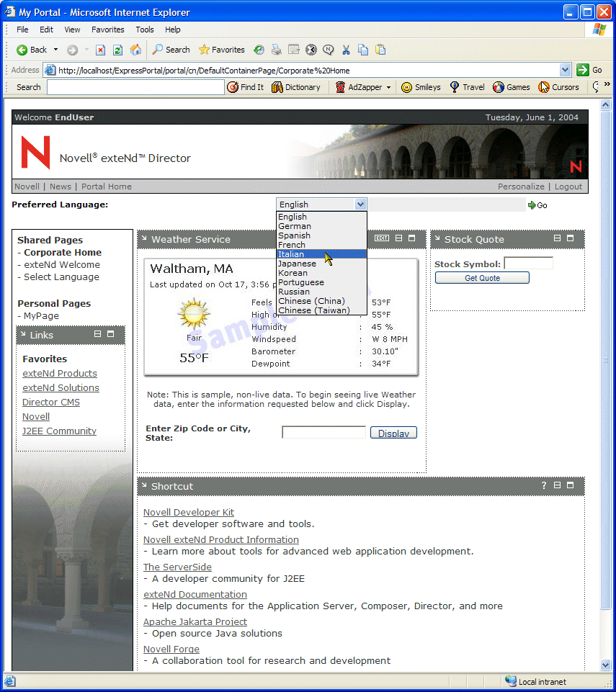The height and width of the screenshot is (692, 616).
Task: Click the Go button beside the address bar
Action: (x=589, y=70)
